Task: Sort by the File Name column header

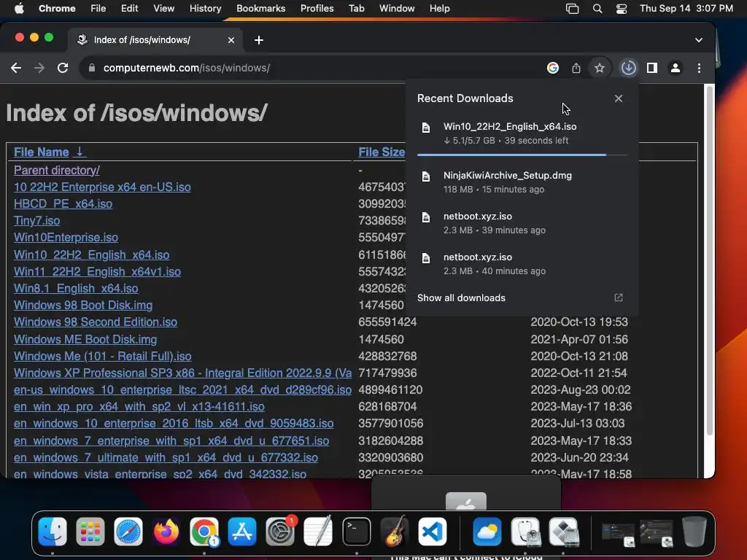Action: point(50,152)
